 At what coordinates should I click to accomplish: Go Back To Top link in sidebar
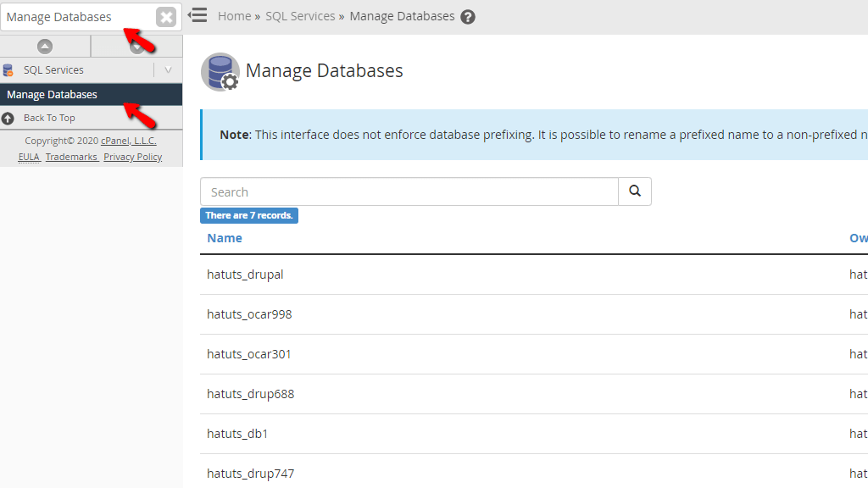(49, 118)
